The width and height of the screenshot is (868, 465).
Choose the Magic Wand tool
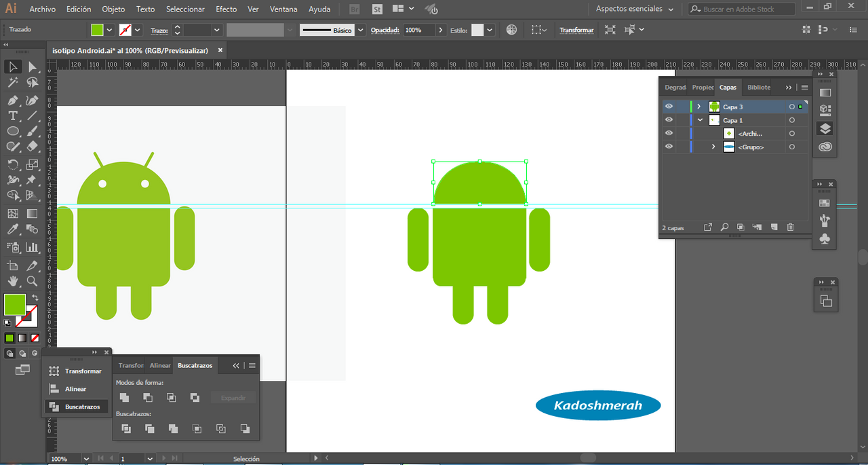13,83
